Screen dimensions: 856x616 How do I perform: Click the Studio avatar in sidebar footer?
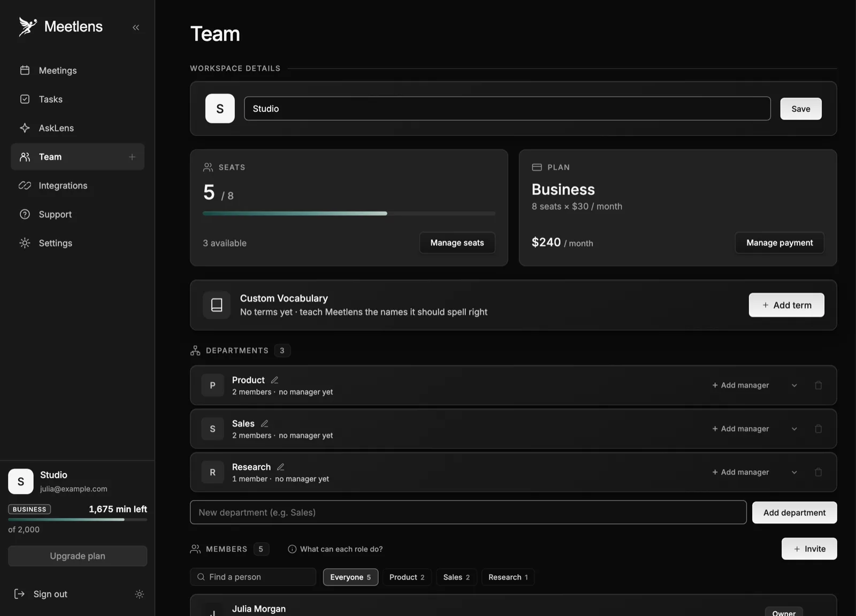pos(21,481)
